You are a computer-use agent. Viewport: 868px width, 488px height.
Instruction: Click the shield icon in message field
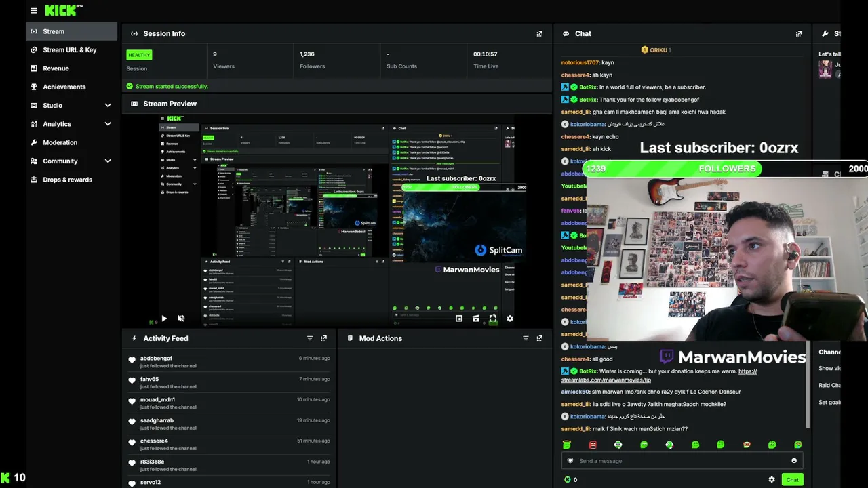pyautogui.click(x=570, y=461)
